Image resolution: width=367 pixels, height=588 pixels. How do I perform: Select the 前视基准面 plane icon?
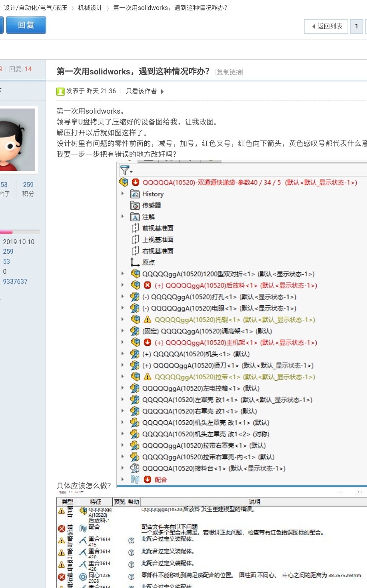click(135, 228)
